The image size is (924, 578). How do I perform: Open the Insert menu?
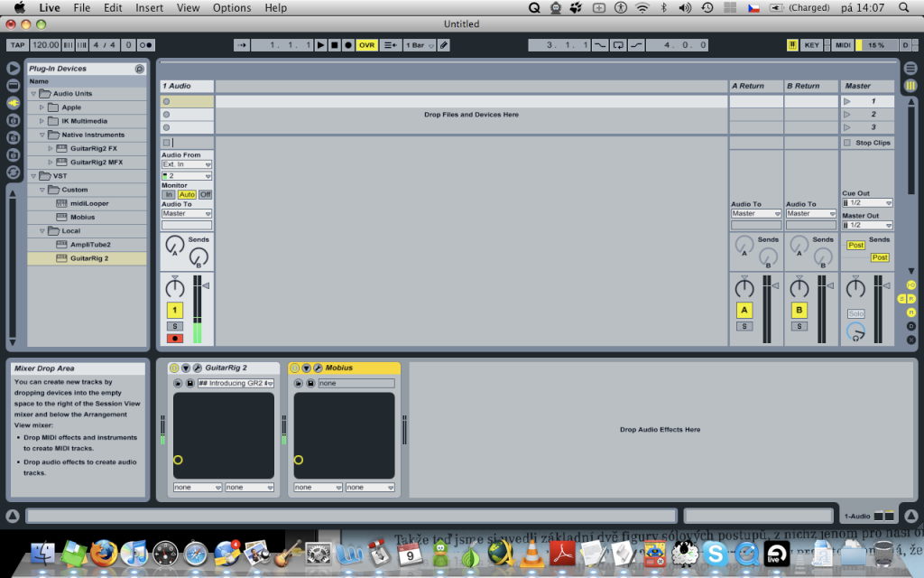[x=149, y=7]
